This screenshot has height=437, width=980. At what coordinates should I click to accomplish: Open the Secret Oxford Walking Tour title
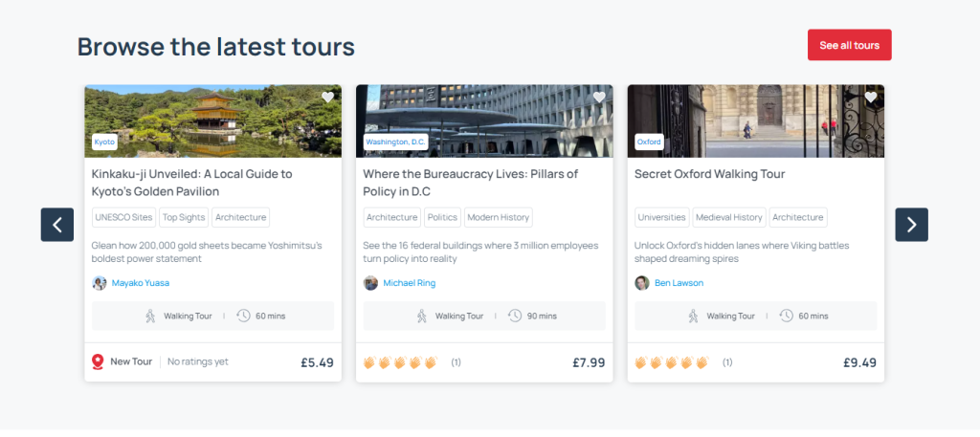click(709, 174)
